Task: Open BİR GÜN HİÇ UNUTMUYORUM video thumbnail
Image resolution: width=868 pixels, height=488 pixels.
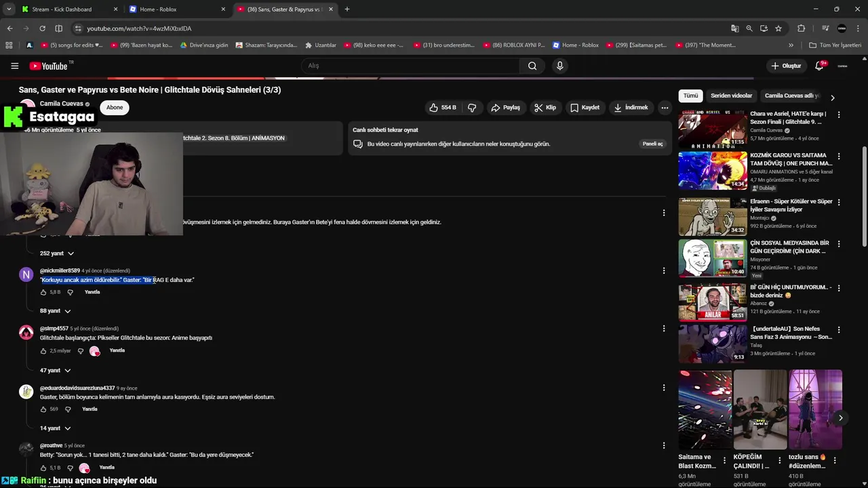Action: point(713,302)
